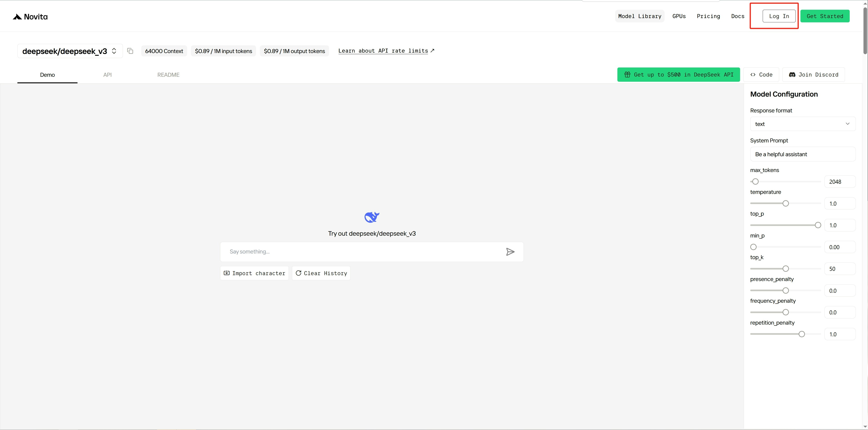Click the min_p value field 0.00
Image resolution: width=868 pixels, height=430 pixels.
840,247
